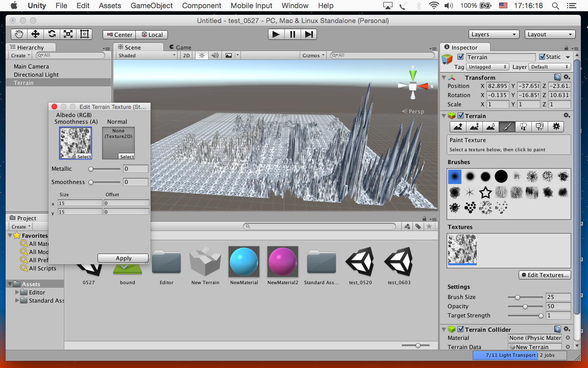Click the Edit Textures button
Screen dimensions: 588x368
coord(545,275)
